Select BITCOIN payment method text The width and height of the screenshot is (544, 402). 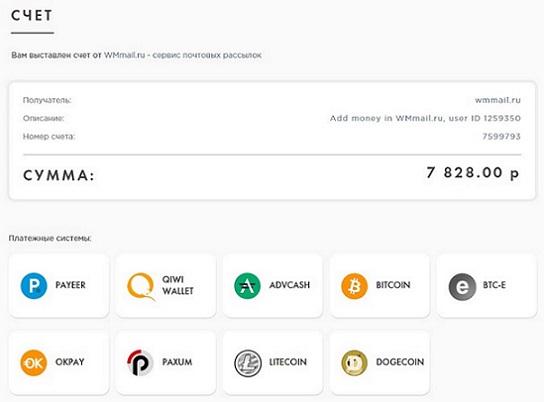pos(393,285)
